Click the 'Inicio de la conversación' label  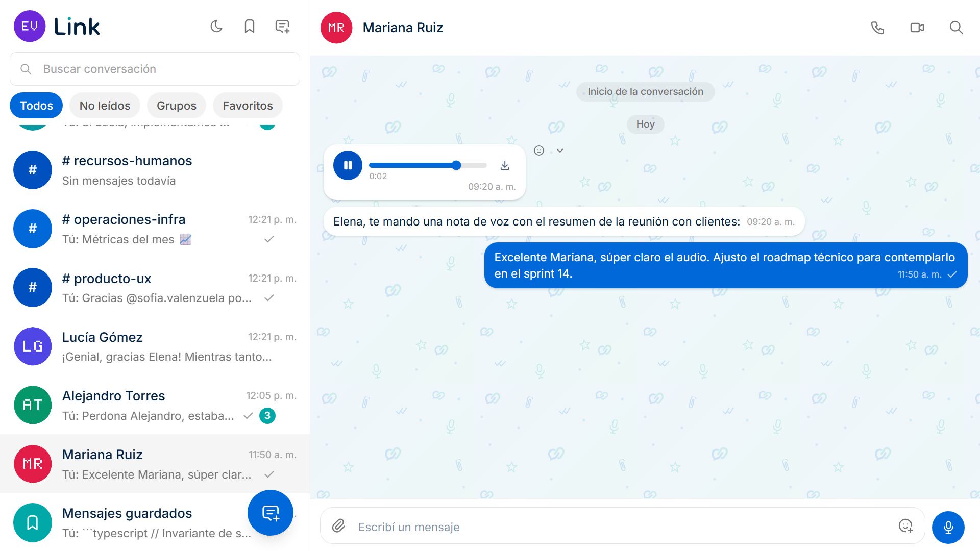tap(645, 91)
